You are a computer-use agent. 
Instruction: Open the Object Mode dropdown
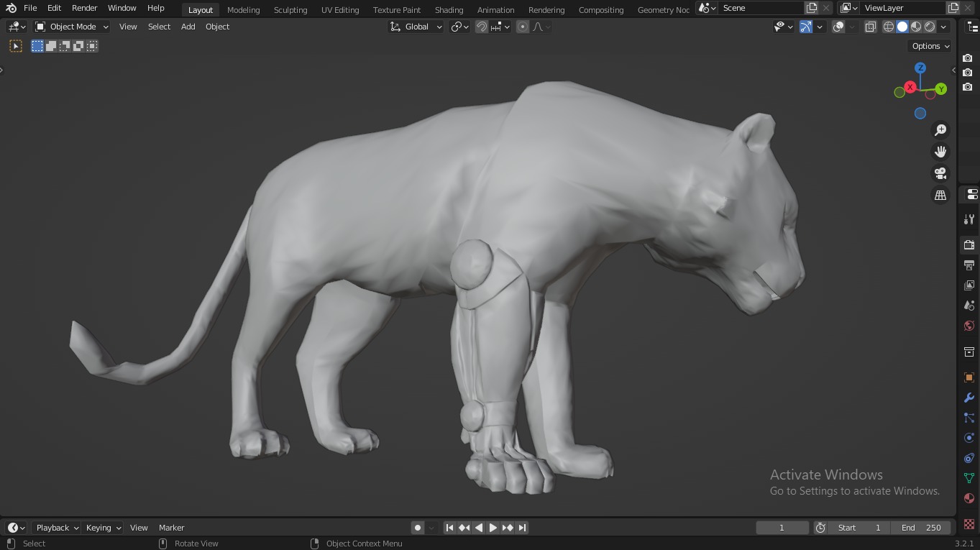72,27
